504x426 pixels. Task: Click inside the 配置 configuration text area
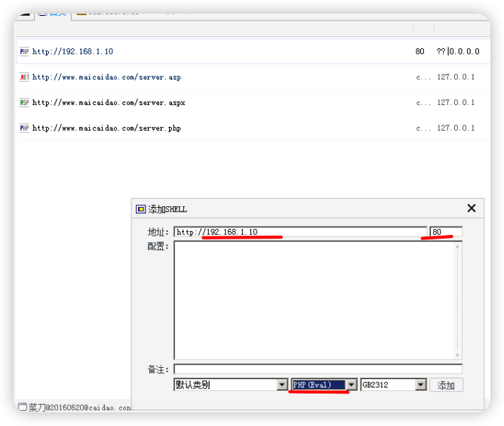click(x=313, y=300)
